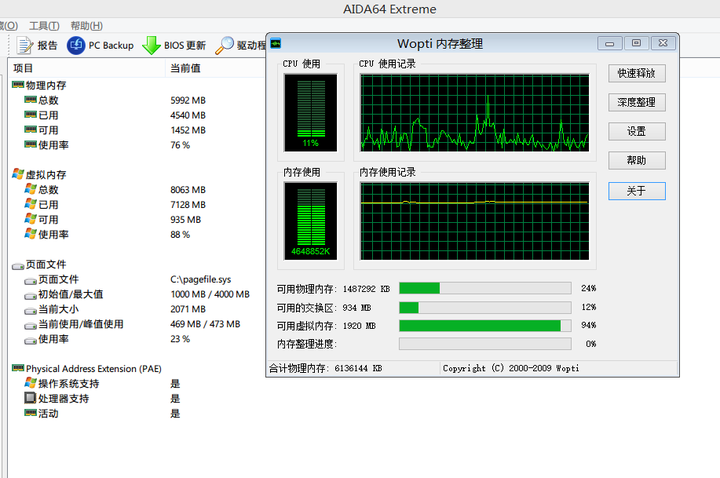Select the 虚拟内存 group Windows flag icon
Viewport: 720px width, 478px height.
click(x=18, y=174)
